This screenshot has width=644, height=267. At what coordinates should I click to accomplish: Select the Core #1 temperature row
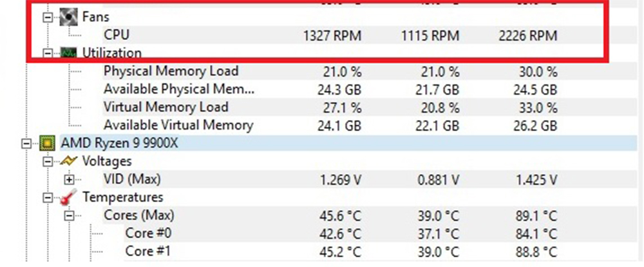click(148, 250)
